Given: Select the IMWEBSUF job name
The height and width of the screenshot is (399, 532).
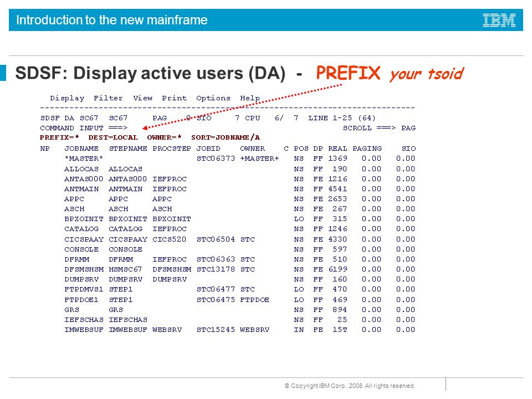Looking at the screenshot, I should coord(84,330).
